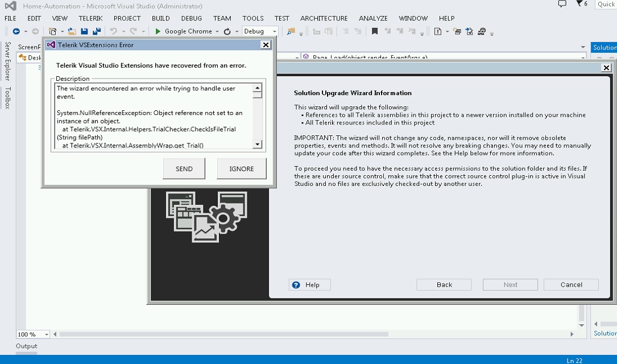Click the wizard Next button
The width and height of the screenshot is (617, 364).
[x=510, y=285]
